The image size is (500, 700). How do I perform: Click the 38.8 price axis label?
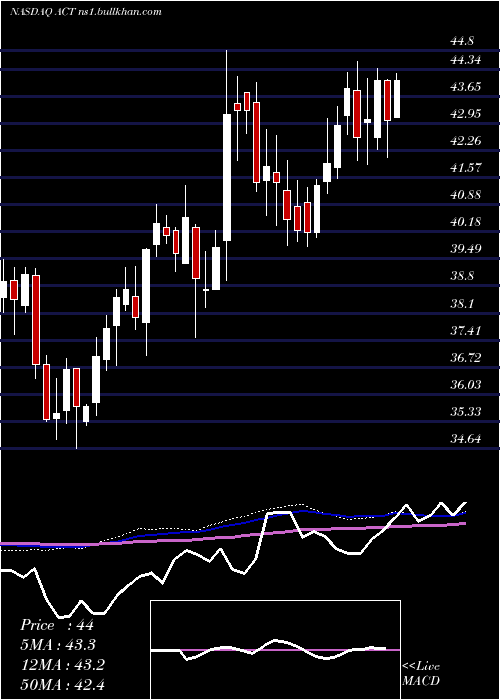(x=462, y=276)
